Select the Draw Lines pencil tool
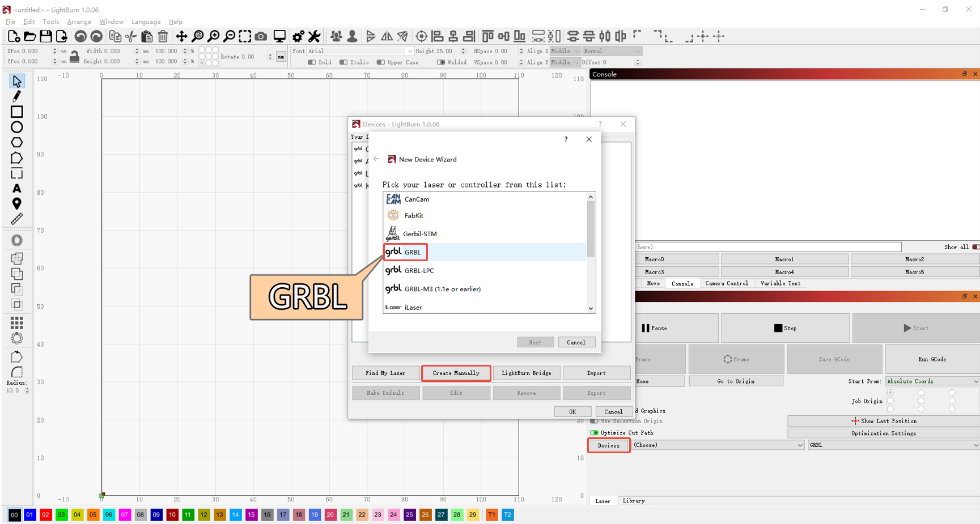Image resolution: width=980 pixels, height=524 pixels. (x=17, y=96)
